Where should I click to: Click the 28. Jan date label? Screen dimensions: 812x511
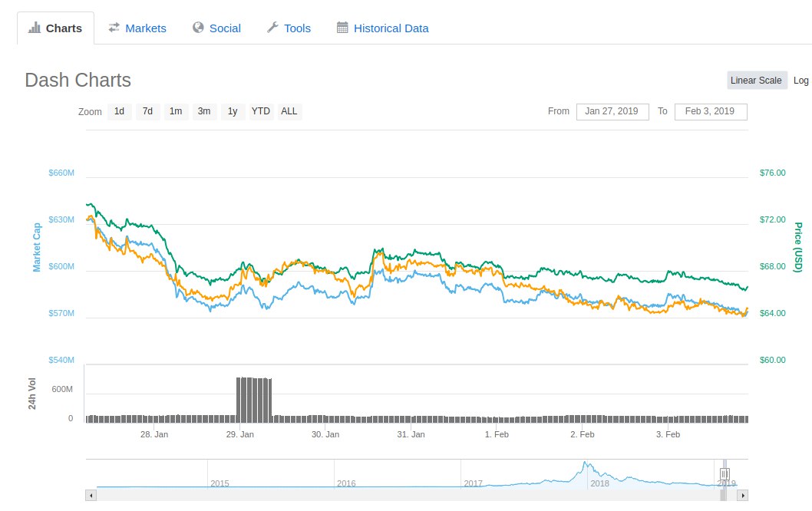[x=154, y=434]
